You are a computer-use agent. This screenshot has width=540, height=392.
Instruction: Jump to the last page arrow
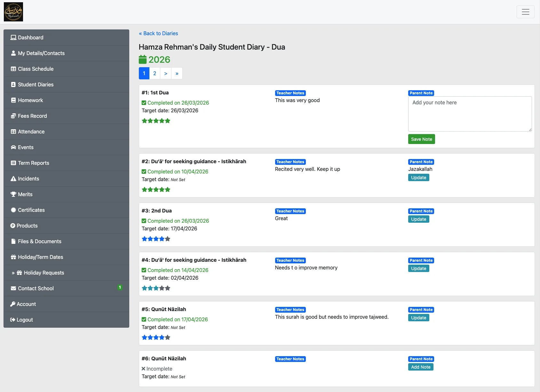[177, 73]
